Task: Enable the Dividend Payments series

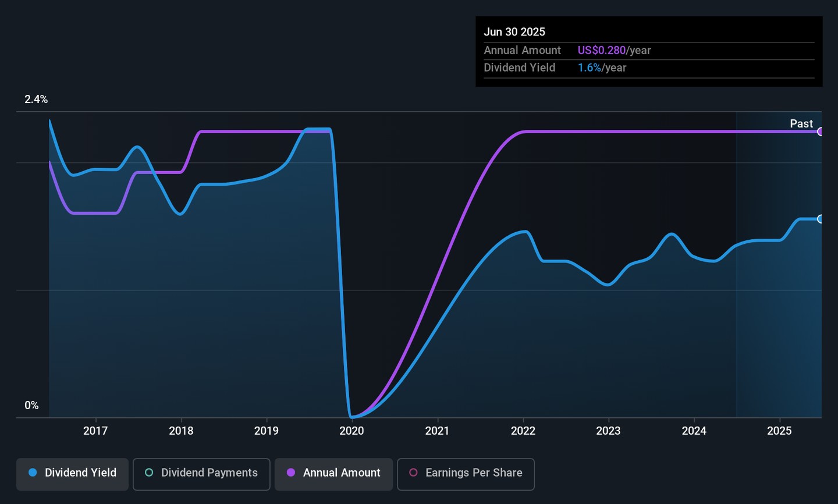Action: coord(201,474)
